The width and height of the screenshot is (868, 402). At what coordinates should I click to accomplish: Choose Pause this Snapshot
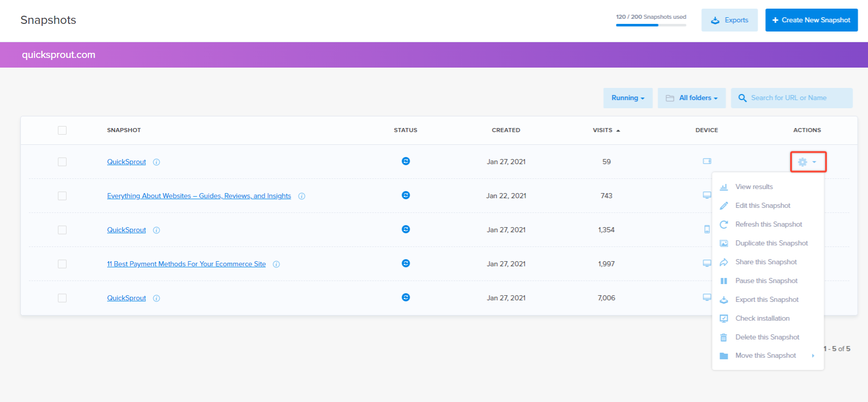(766, 281)
